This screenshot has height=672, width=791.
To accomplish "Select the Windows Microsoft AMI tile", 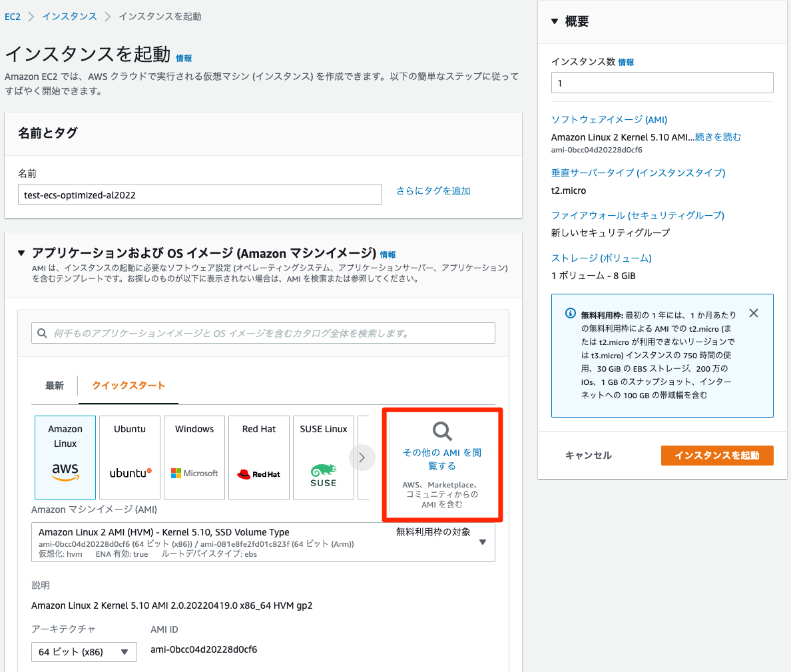I will [194, 457].
